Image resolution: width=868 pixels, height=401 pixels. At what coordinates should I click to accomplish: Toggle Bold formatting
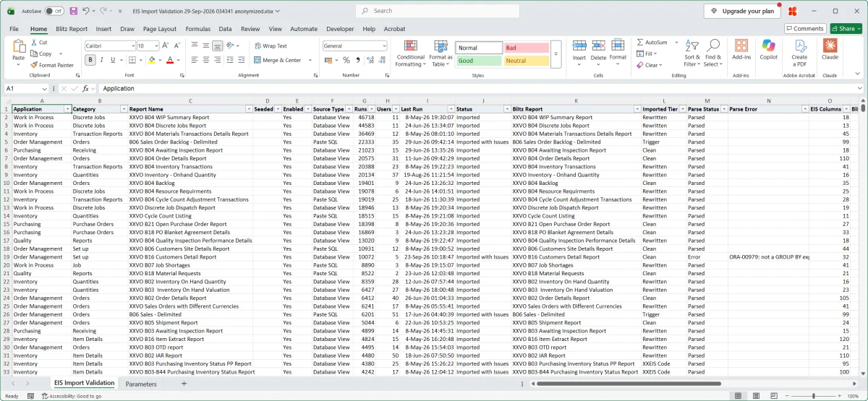coord(89,60)
